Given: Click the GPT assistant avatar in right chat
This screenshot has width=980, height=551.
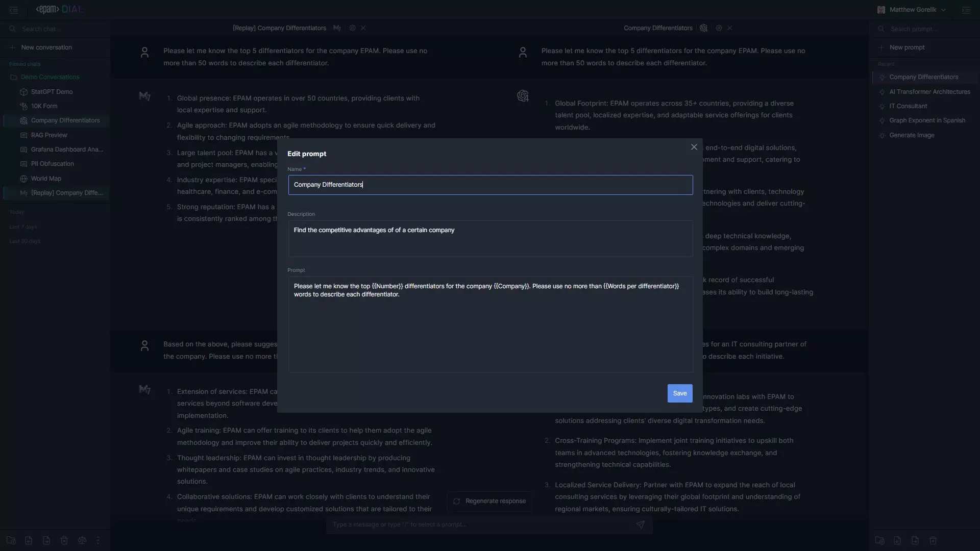Looking at the screenshot, I should [x=523, y=96].
